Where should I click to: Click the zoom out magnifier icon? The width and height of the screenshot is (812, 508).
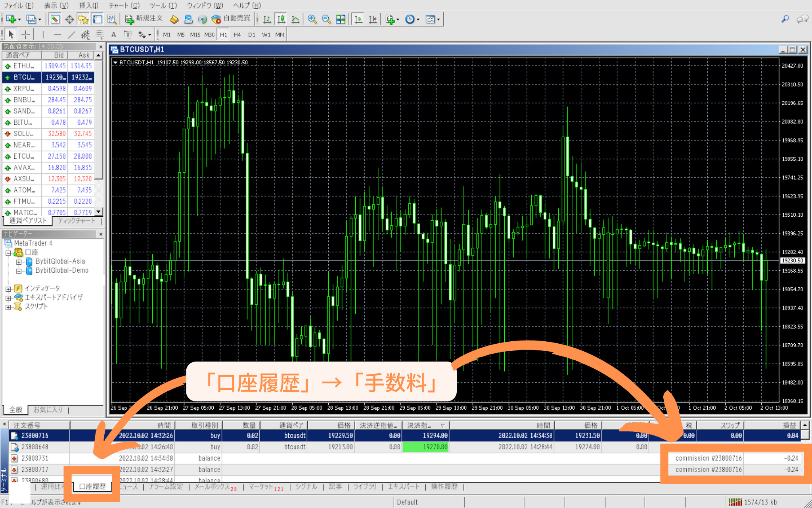tap(326, 19)
